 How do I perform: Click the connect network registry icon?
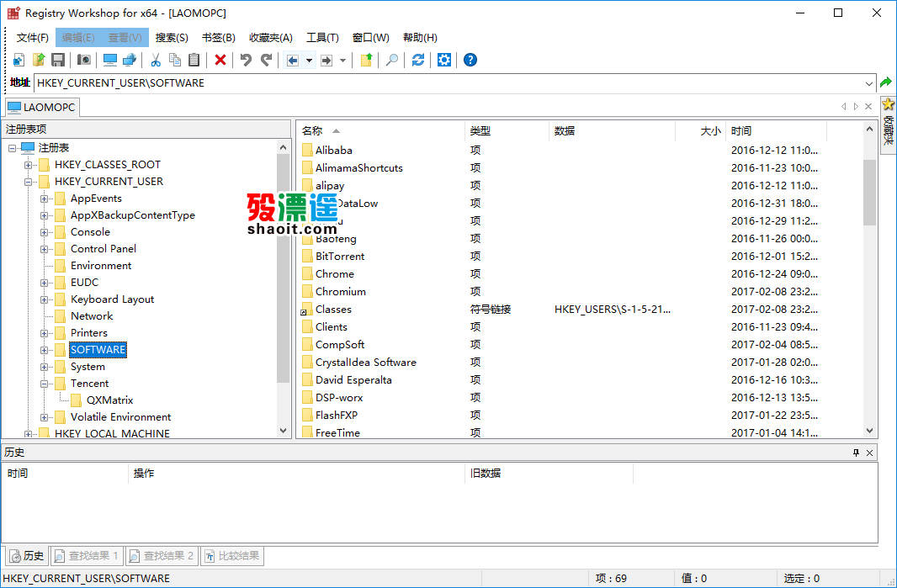pos(130,60)
